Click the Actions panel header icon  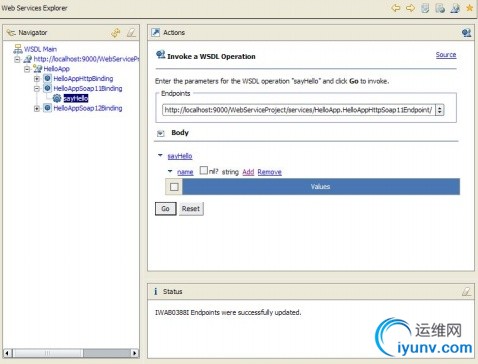coord(156,32)
